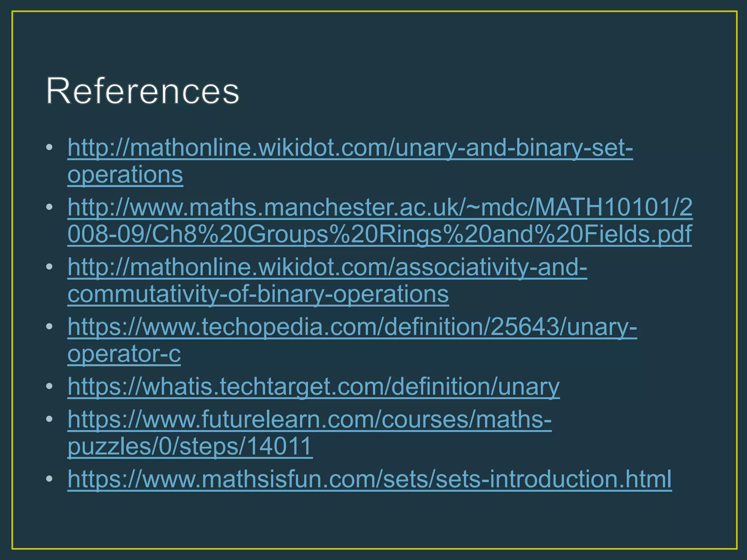Click the '008-09/Ch8%20Groups' link line
747x560 pixels.
click(x=379, y=234)
